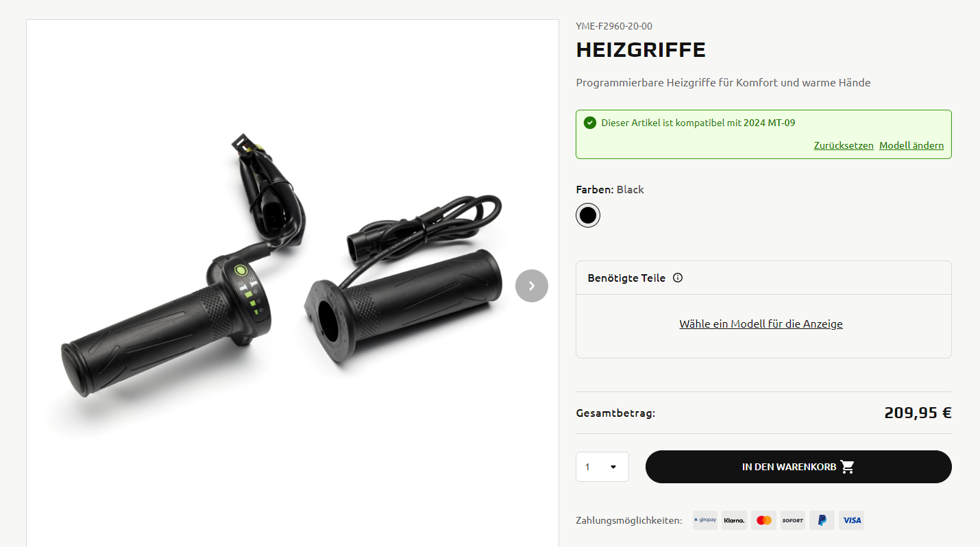Click the info icon beside Benötigte Teile

coord(678,278)
